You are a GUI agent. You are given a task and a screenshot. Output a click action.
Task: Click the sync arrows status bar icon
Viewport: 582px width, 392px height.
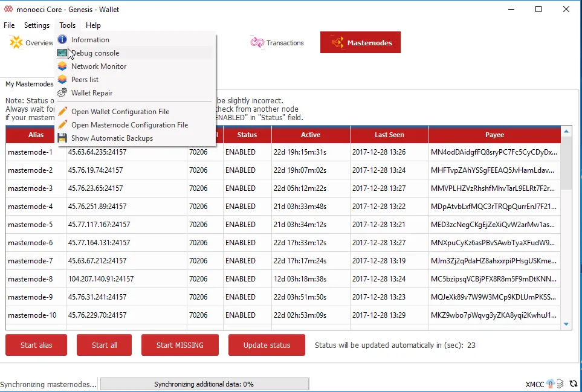pos(574,384)
